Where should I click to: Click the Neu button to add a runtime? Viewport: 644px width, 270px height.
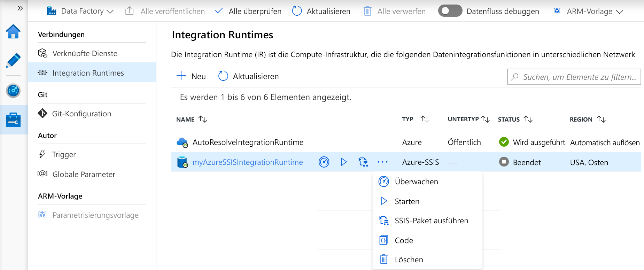[x=191, y=76]
